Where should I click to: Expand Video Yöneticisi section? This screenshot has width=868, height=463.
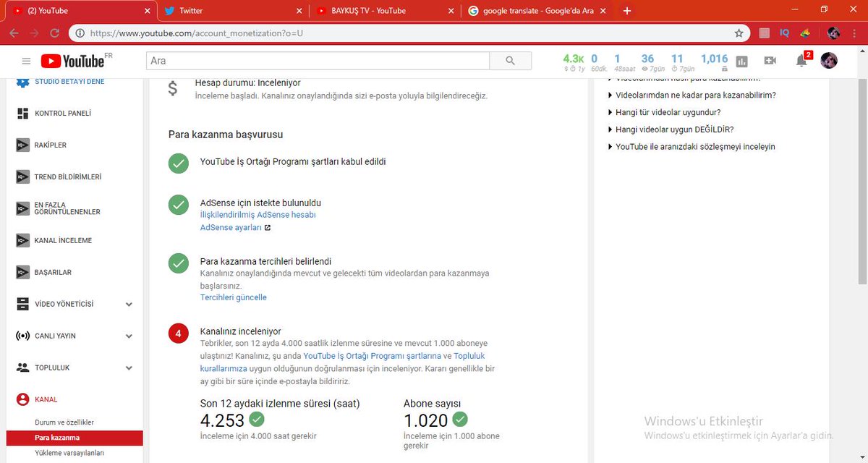coord(75,305)
